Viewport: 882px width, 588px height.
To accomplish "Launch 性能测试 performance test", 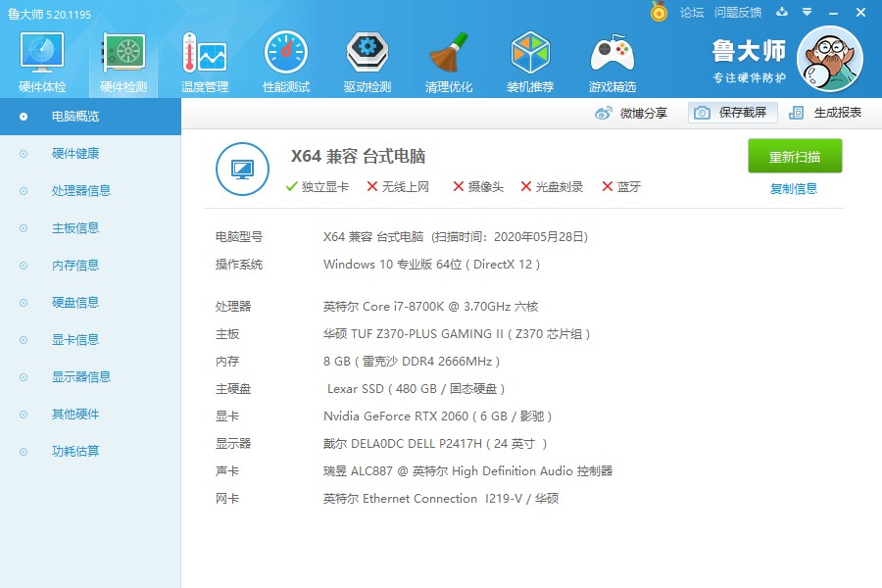I will click(285, 59).
